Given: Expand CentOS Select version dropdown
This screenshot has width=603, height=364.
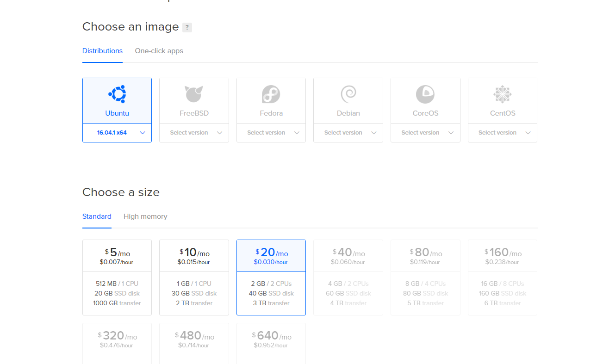Looking at the screenshot, I should (503, 133).
